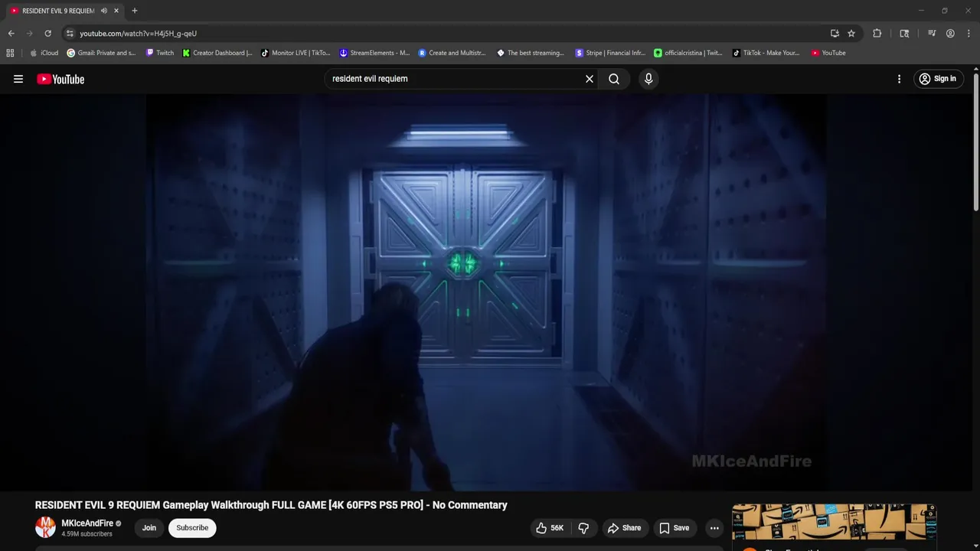This screenshot has width=980, height=551.
Task: Bookmark this page with the star
Action: pyautogui.click(x=851, y=34)
